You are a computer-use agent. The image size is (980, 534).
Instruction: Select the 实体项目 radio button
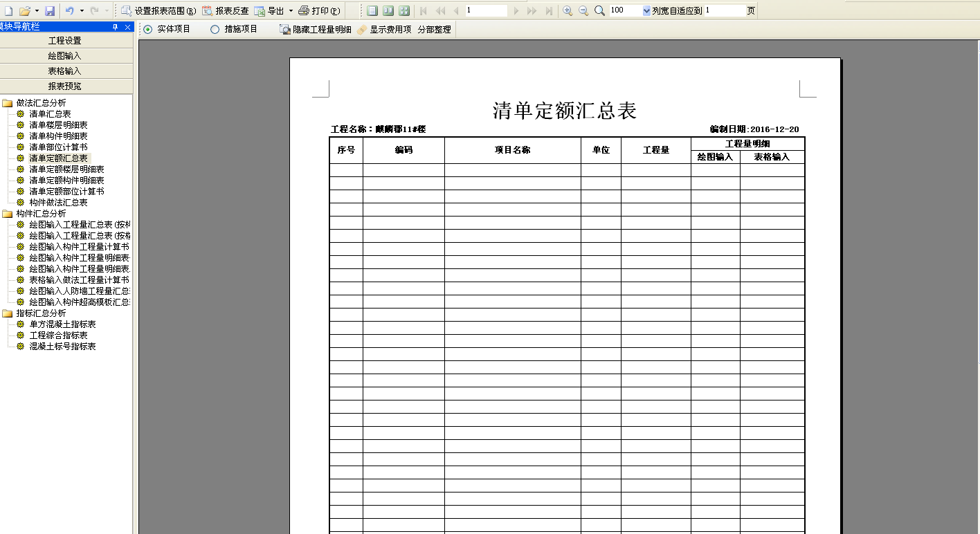tap(147, 29)
